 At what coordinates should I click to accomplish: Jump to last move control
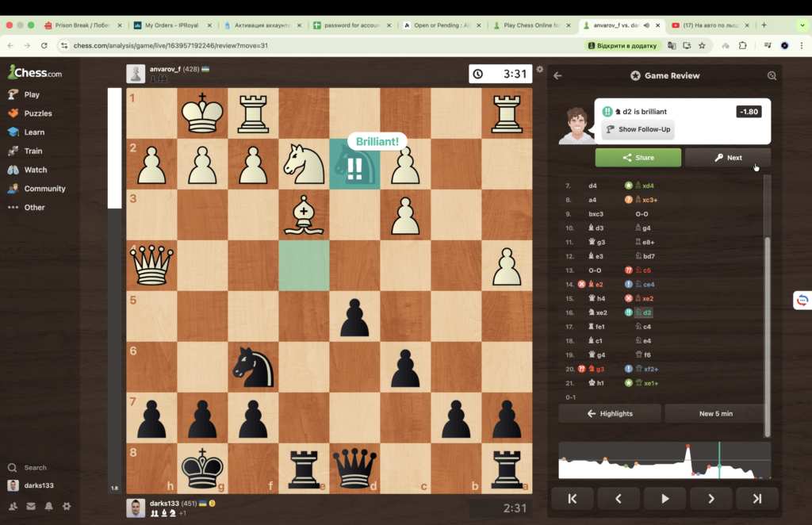pos(757,499)
